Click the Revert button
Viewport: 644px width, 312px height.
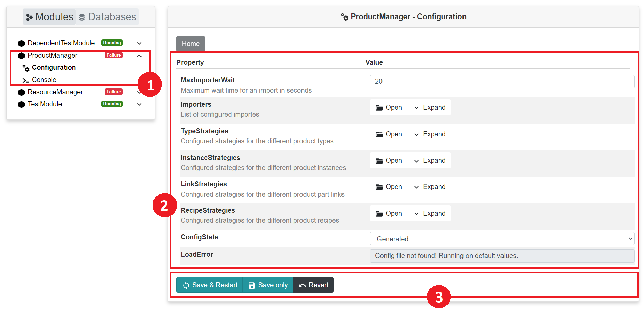pyautogui.click(x=313, y=285)
